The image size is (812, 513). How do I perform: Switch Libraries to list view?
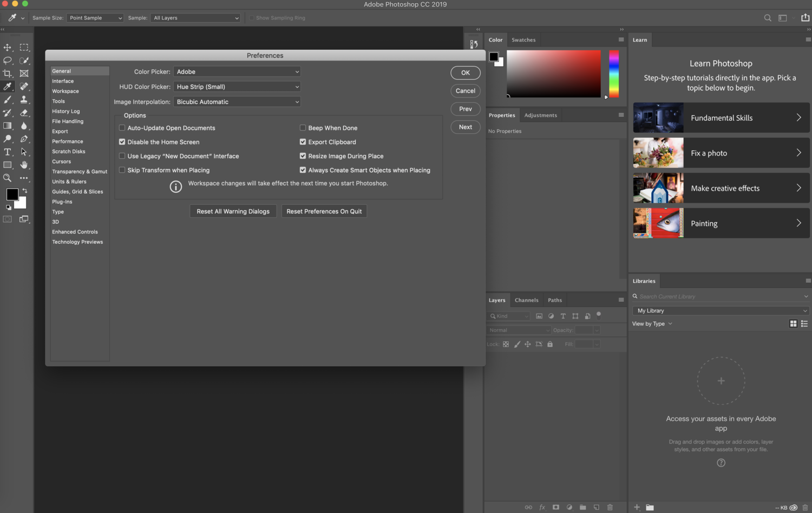(x=804, y=324)
